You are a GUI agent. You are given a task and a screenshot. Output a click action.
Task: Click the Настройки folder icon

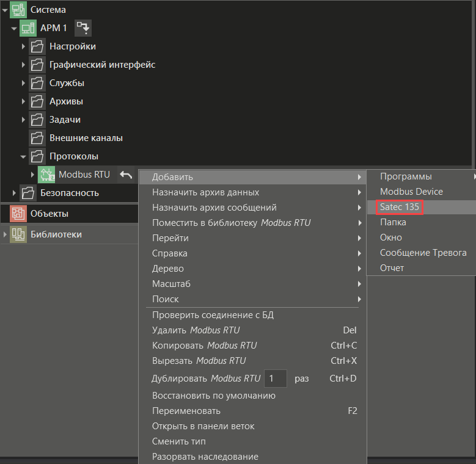pos(37,46)
